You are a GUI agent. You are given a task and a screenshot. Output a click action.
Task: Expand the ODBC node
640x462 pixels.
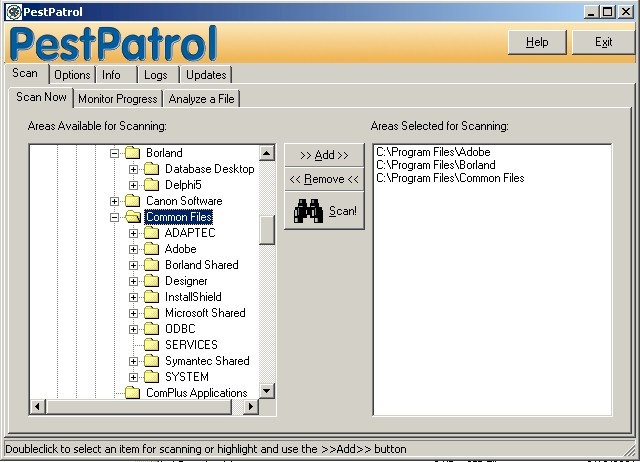(133, 329)
